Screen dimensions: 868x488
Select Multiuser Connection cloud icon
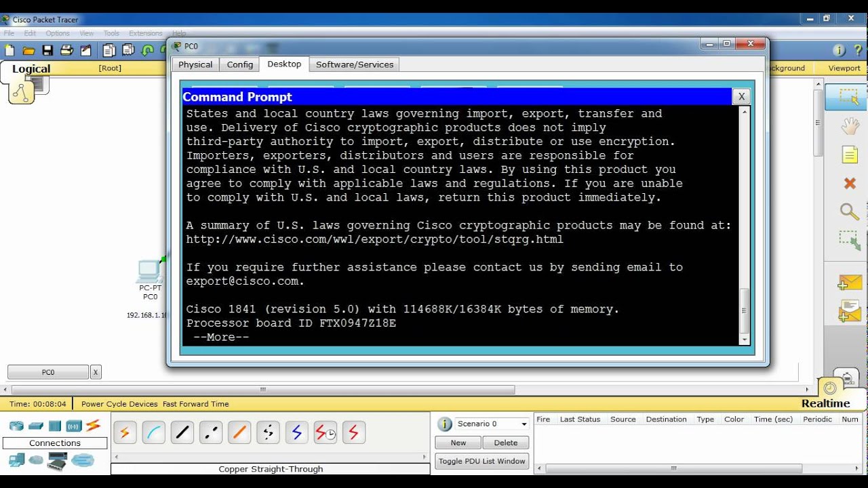point(83,461)
